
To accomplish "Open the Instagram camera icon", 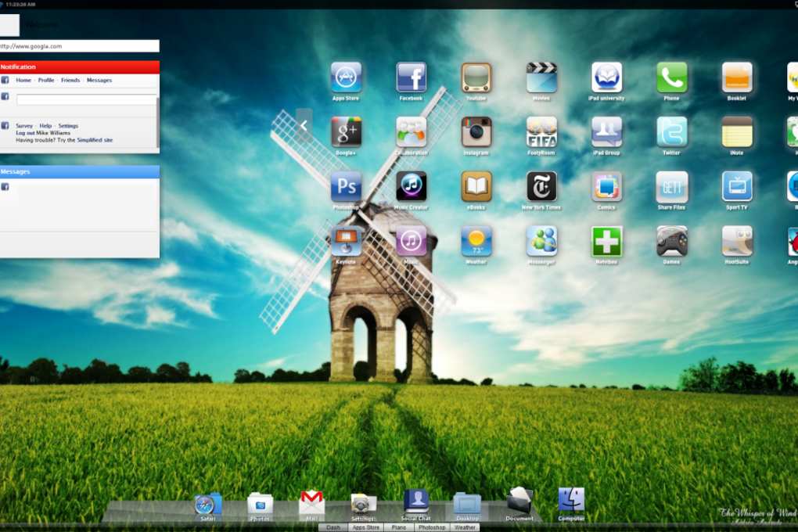I will [x=476, y=132].
